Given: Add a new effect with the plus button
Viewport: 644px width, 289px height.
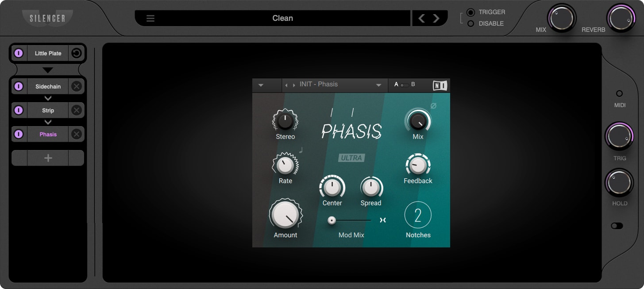Looking at the screenshot, I should point(47,158).
